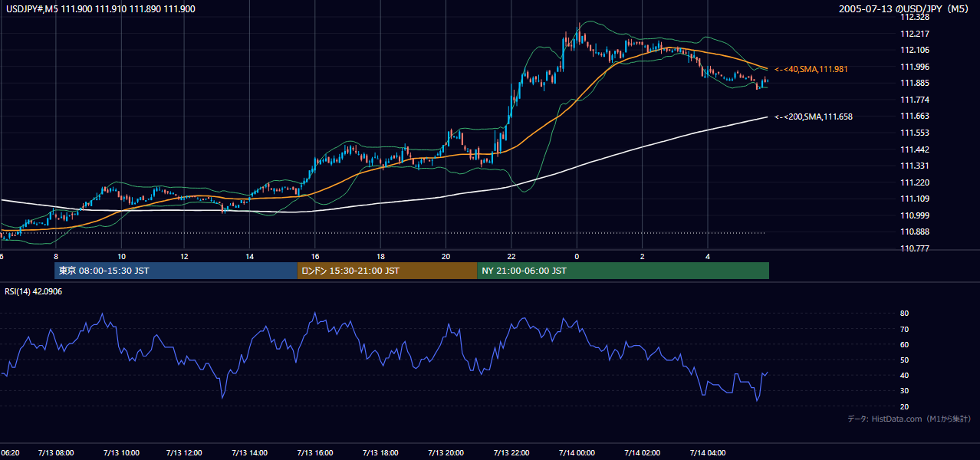Click price level 112.217 on the price axis
Screen dimensions: 980x460
click(915, 34)
